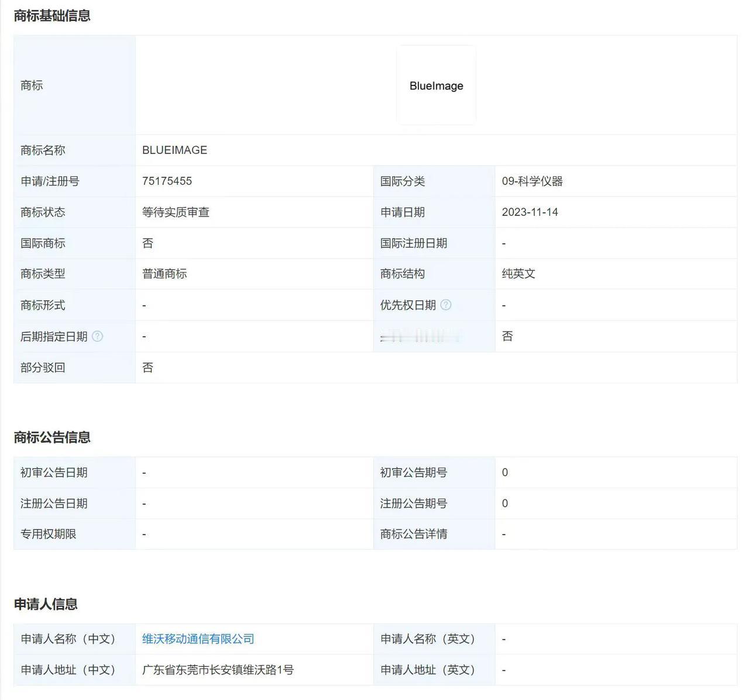Screen dimensions: 749x700
Task: Click the 商标形式 label cell
Action: coord(74,305)
